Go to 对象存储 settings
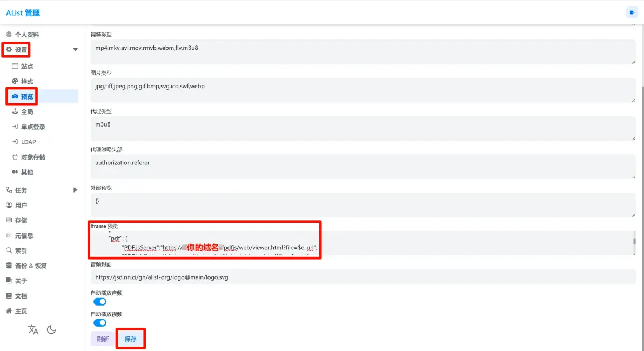Viewport: 644px width, 351px height. click(33, 157)
